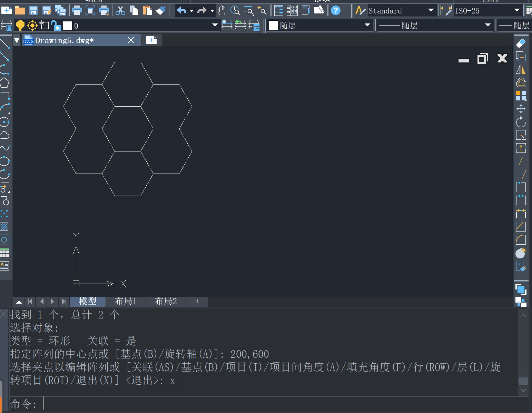Click the Hatch tool icon
The height and width of the screenshot is (413, 532).
4,227
